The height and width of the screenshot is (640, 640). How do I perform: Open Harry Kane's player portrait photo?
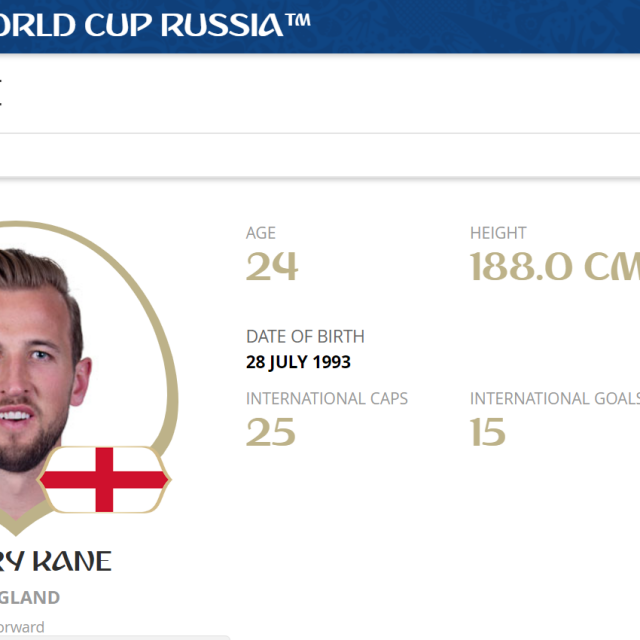tap(40, 360)
